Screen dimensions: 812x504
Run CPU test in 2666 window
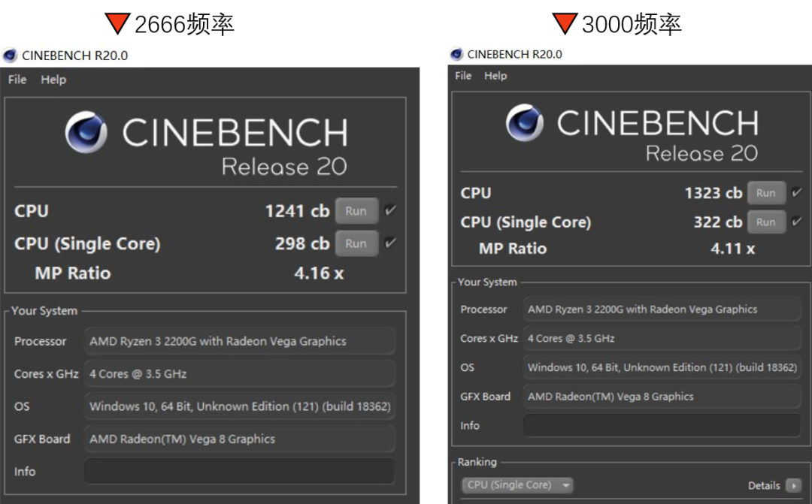click(356, 210)
